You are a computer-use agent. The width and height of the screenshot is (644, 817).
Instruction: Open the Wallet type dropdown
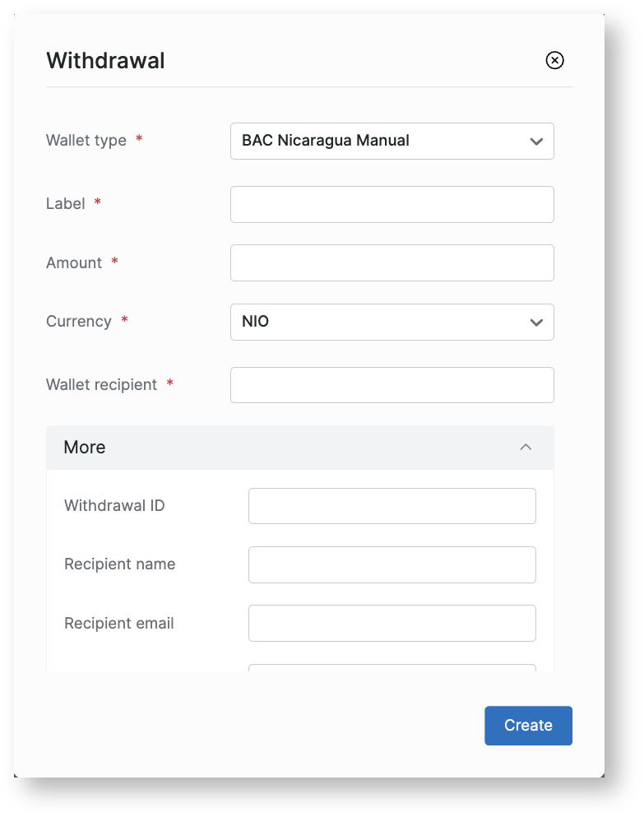click(391, 141)
